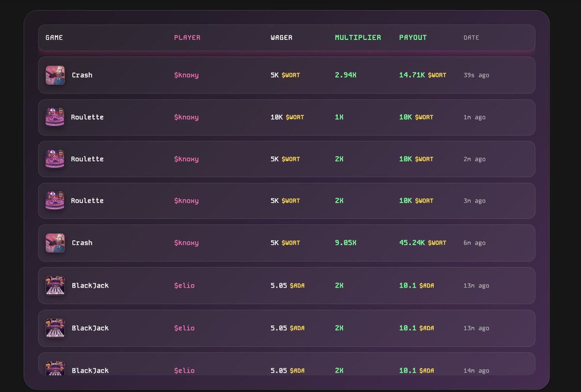Open player $knoxy in the 3m ago row
Viewport: 581px width, 392px height.
tap(186, 200)
